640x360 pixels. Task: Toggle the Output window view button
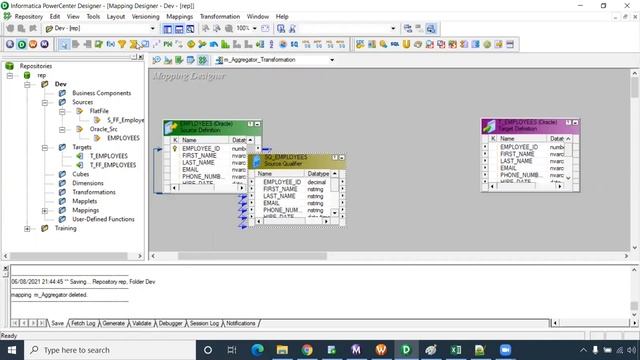tap(179, 29)
